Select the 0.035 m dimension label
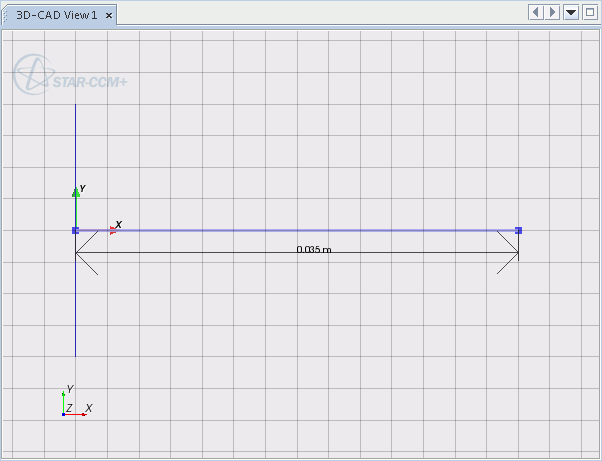The height and width of the screenshot is (461, 602). click(313, 249)
